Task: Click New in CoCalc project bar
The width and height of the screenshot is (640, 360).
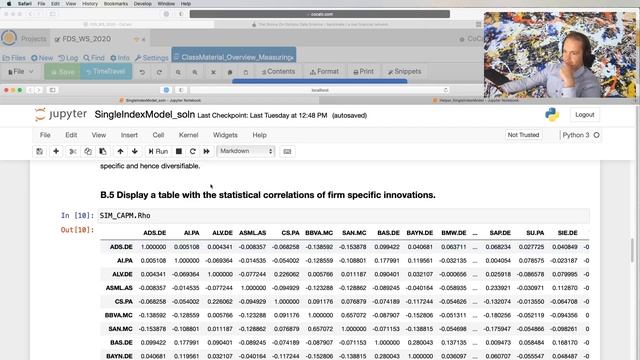Action: (x=42, y=58)
